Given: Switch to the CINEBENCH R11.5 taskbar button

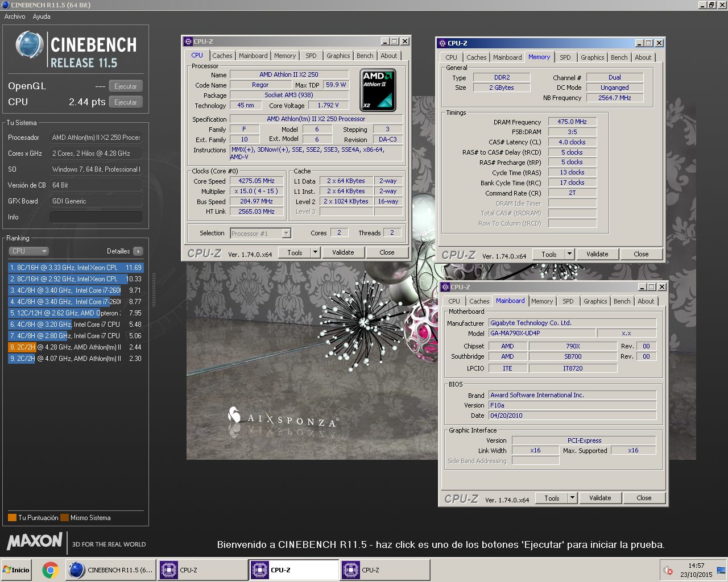Looking at the screenshot, I should click(x=110, y=570).
